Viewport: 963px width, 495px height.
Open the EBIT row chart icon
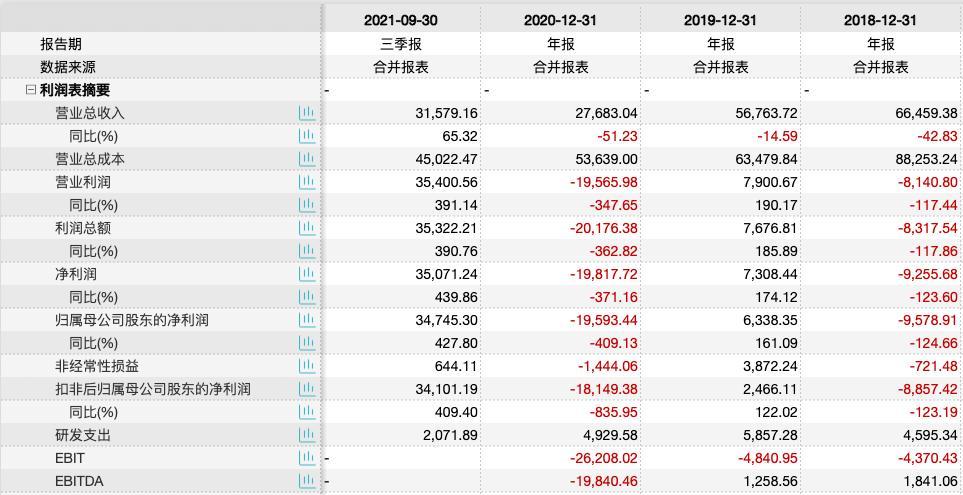tap(306, 458)
